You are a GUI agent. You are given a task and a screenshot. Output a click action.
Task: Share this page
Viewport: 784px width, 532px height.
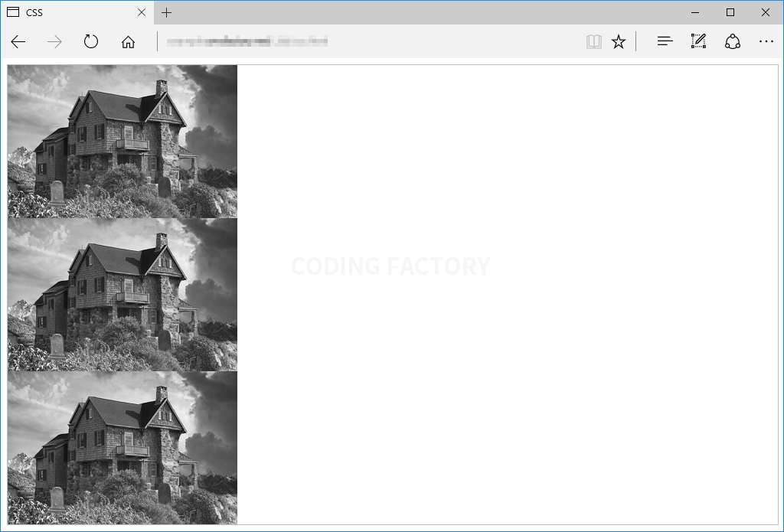pos(733,41)
